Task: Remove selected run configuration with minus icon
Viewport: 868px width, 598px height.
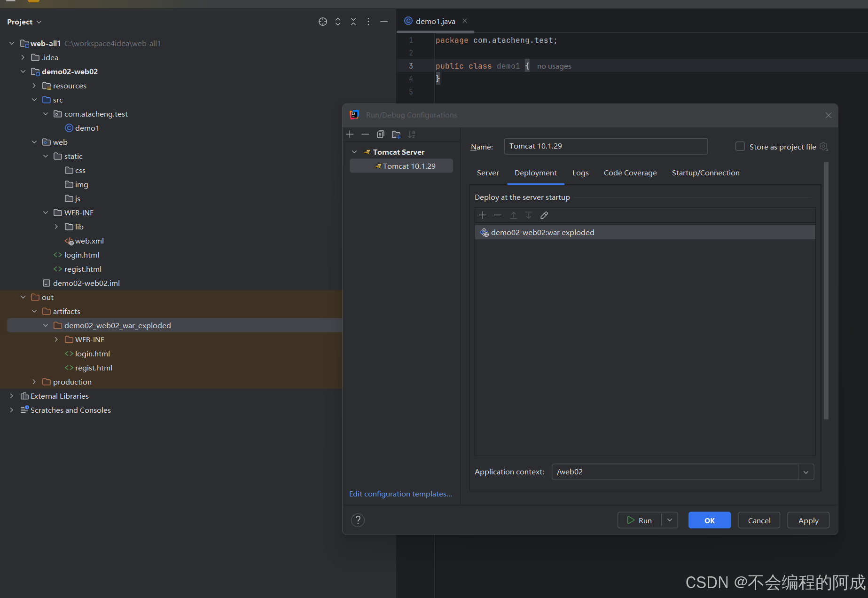Action: (365, 134)
